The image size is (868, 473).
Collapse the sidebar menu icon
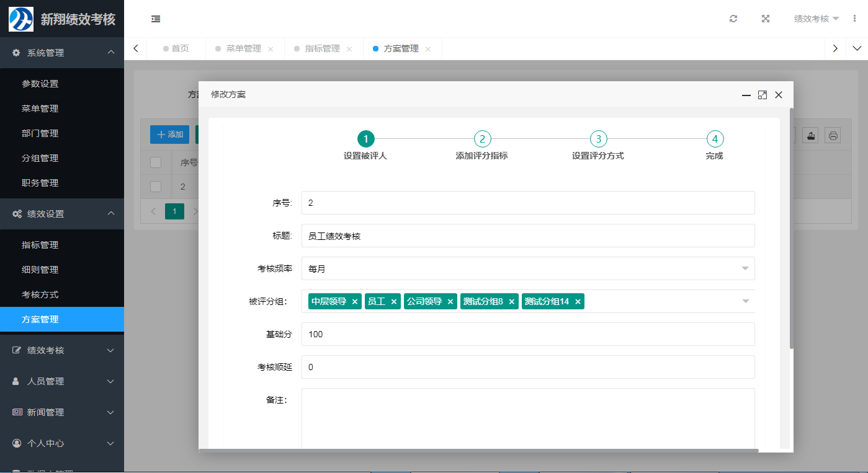point(156,19)
